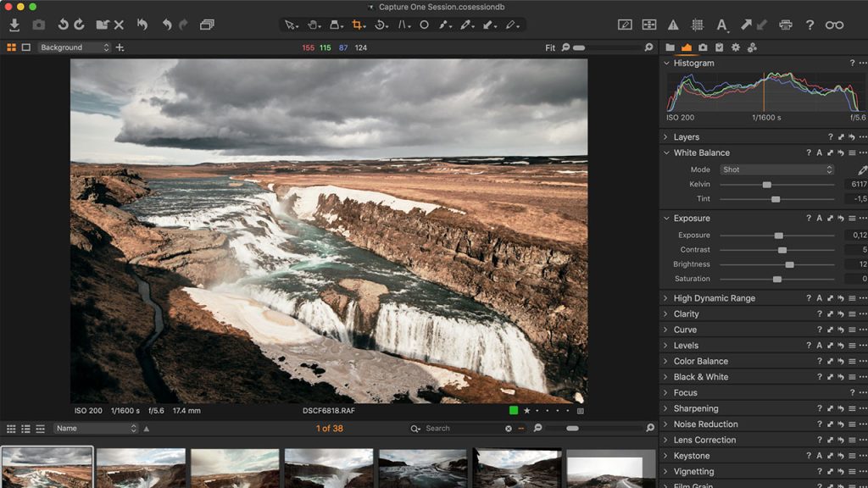Click the green color tag on image
868x488 pixels.
[x=513, y=411]
